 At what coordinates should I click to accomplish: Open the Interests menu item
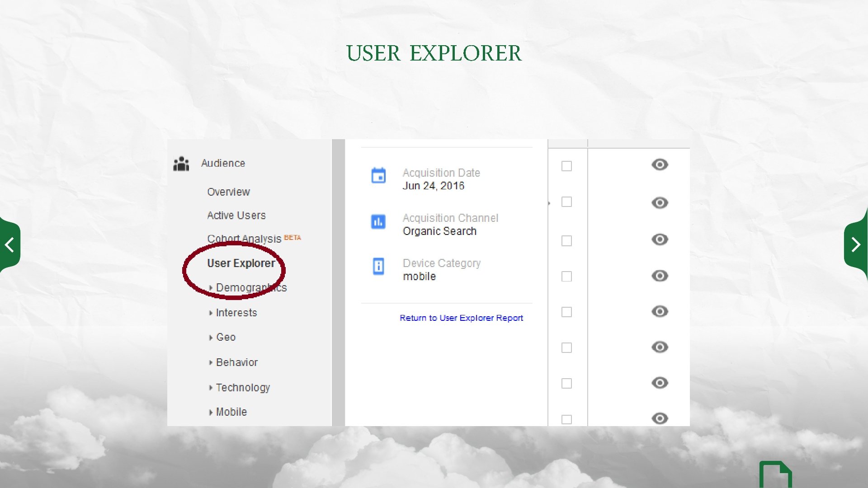point(236,313)
